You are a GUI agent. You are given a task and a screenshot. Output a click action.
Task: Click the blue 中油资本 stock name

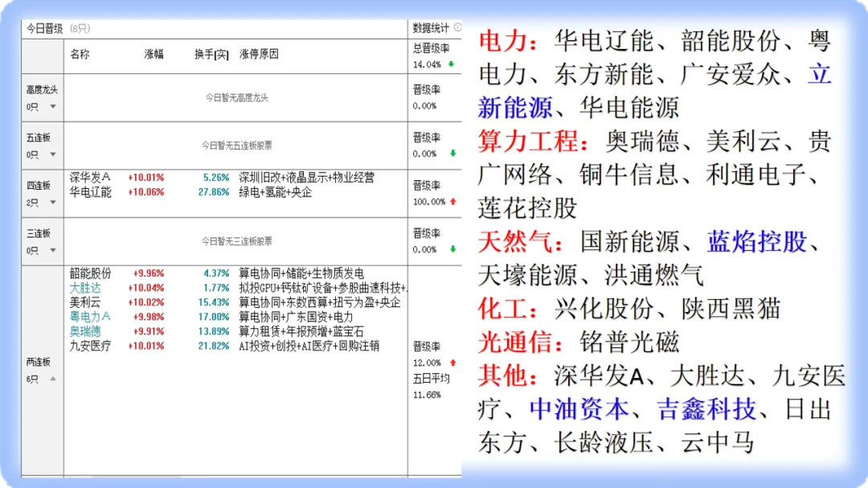[x=579, y=409]
